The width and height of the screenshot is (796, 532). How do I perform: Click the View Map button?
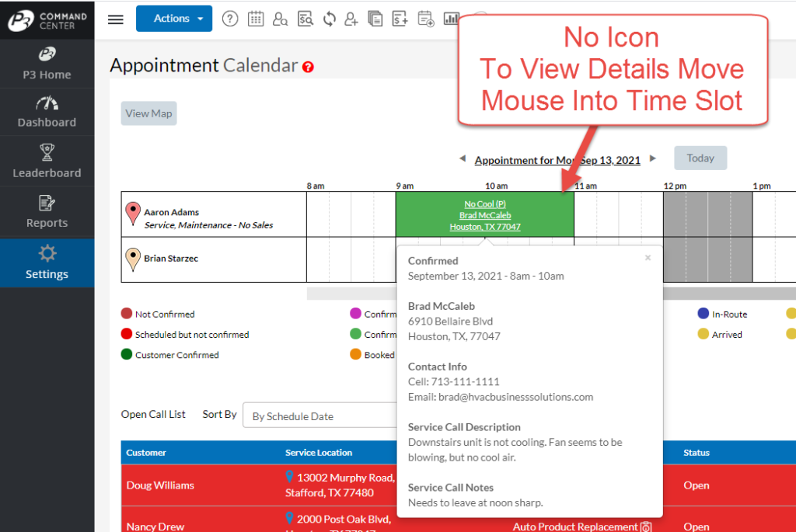click(x=148, y=113)
